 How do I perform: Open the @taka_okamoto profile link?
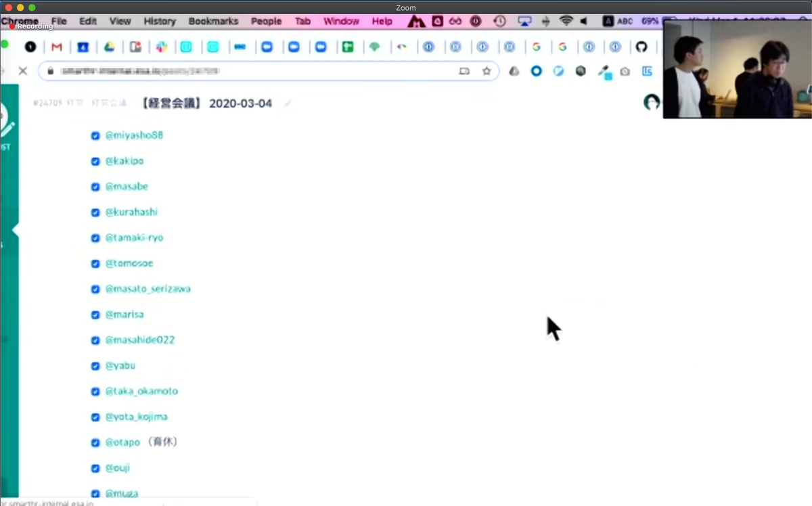pyautogui.click(x=141, y=391)
